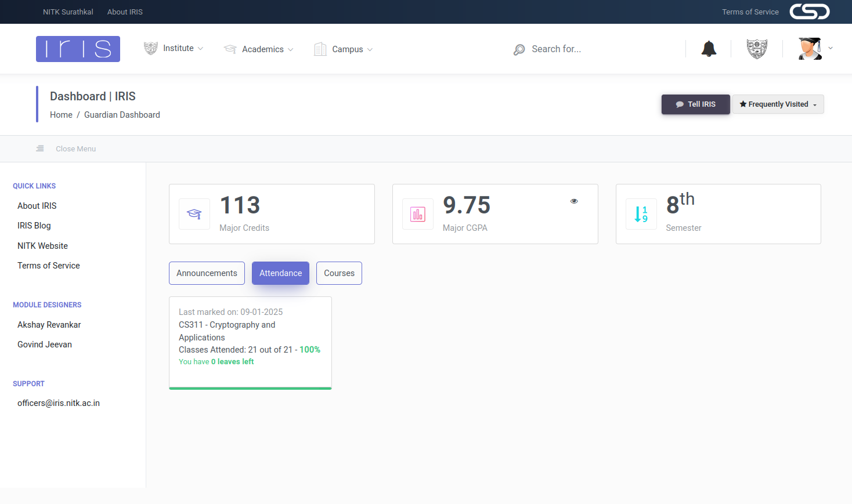Click the Institute crest icon
This screenshot has height=504, width=852.
pos(150,49)
